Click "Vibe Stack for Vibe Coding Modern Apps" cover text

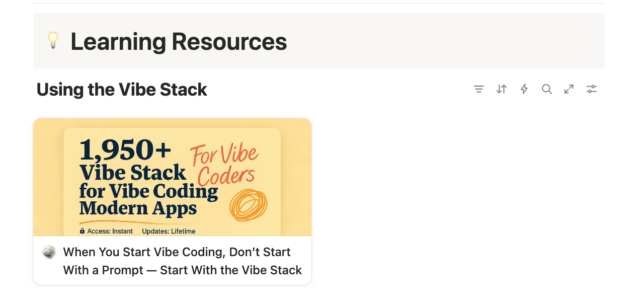tap(148, 191)
